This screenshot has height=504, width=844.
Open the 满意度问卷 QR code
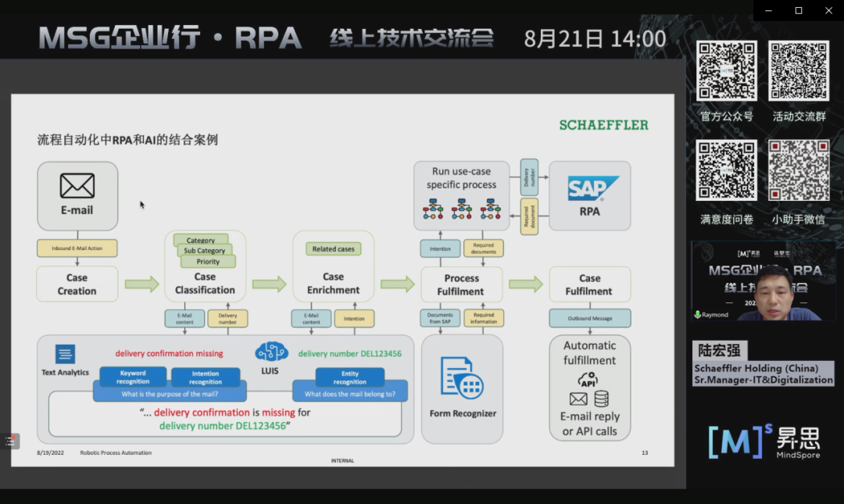(727, 171)
